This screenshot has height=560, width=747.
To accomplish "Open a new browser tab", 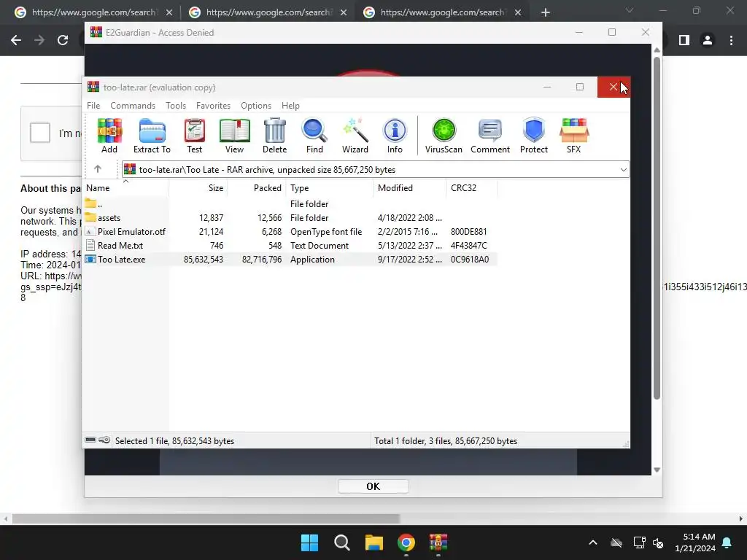I will click(546, 12).
